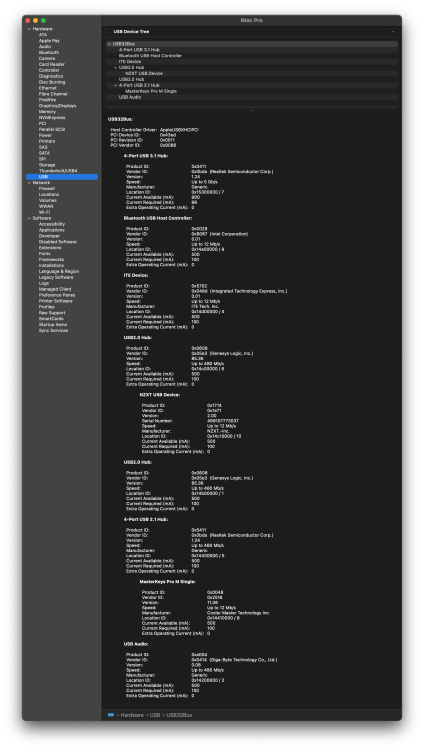Click the AppleUSBXHCIPCI host controller driver value
This screenshot has width=424, height=750.
click(x=179, y=130)
